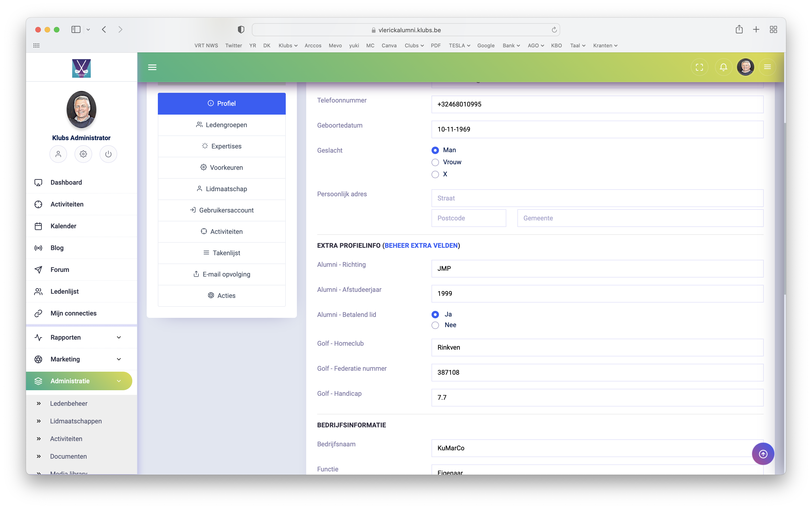Select the X gender radio button
This screenshot has width=812, height=509.
pyautogui.click(x=435, y=174)
